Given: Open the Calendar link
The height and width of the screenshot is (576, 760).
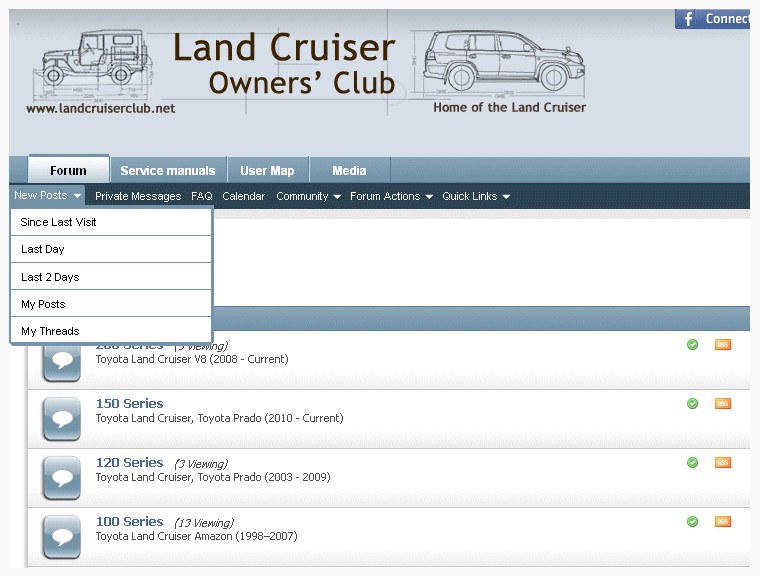Looking at the screenshot, I should click(x=243, y=196).
